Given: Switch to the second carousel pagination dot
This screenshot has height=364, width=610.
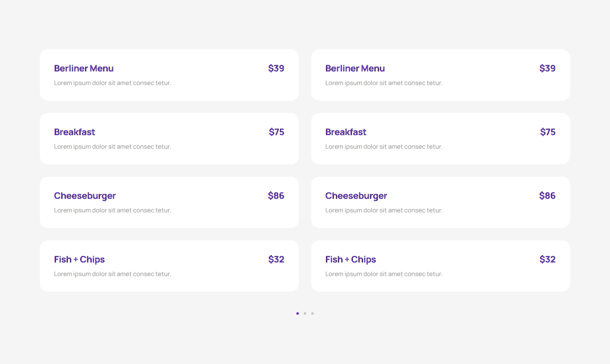Looking at the screenshot, I should 305,313.
